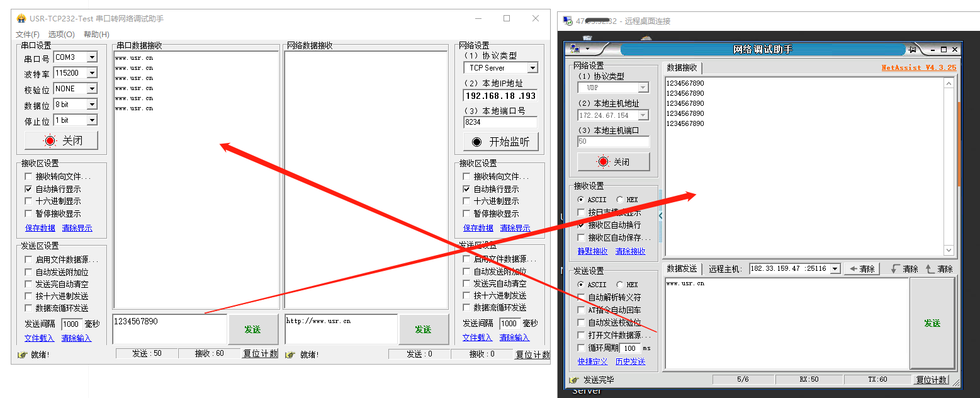Click 文件载入 link in serial send settings
Viewport: 980px width, 398px height.
tap(39, 338)
